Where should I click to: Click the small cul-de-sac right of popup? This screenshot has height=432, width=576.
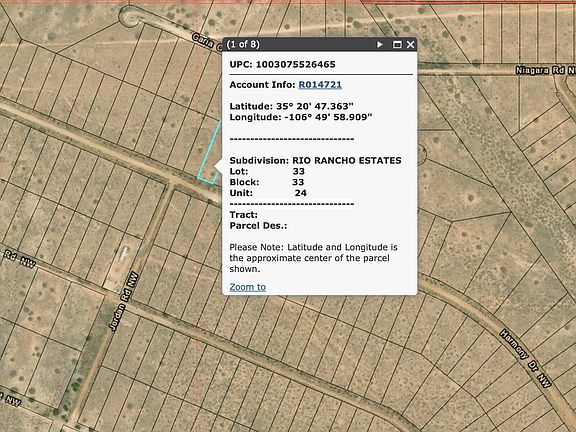tap(421, 155)
